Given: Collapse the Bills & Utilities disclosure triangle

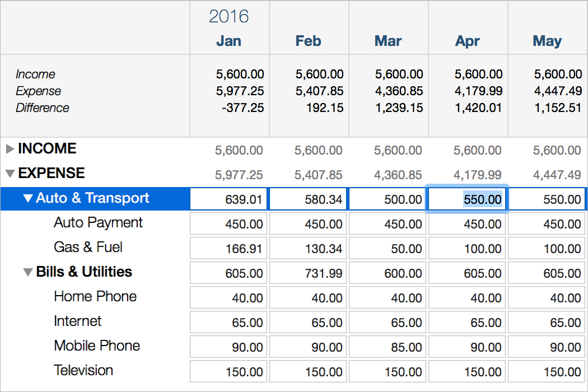Looking at the screenshot, I should (28, 272).
